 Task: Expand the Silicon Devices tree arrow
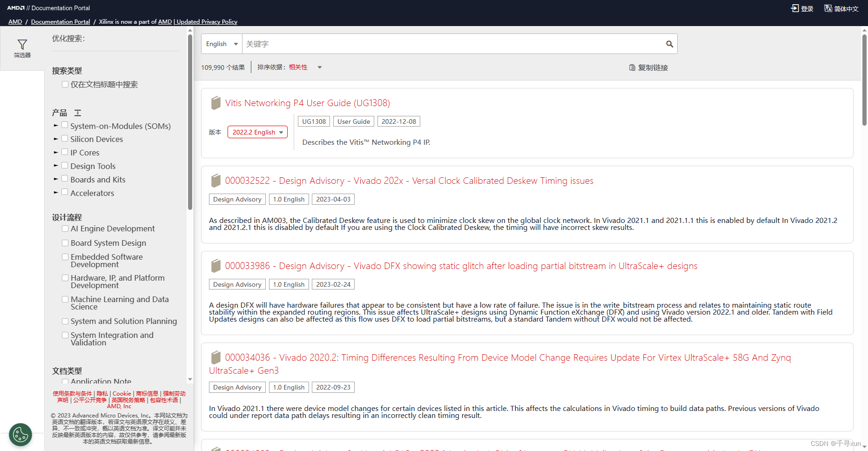pos(56,139)
